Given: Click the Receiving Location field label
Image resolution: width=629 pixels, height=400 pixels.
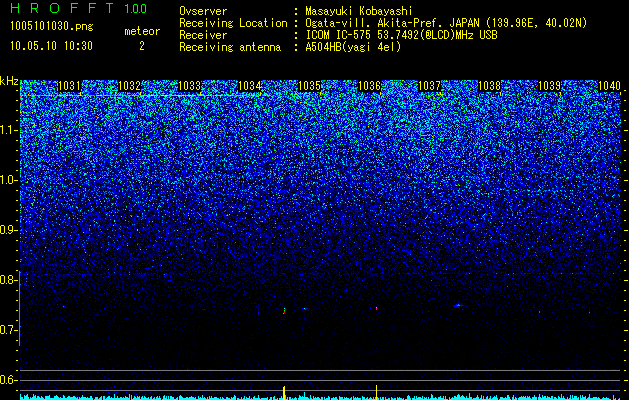Looking at the screenshot, I should 233,23.
